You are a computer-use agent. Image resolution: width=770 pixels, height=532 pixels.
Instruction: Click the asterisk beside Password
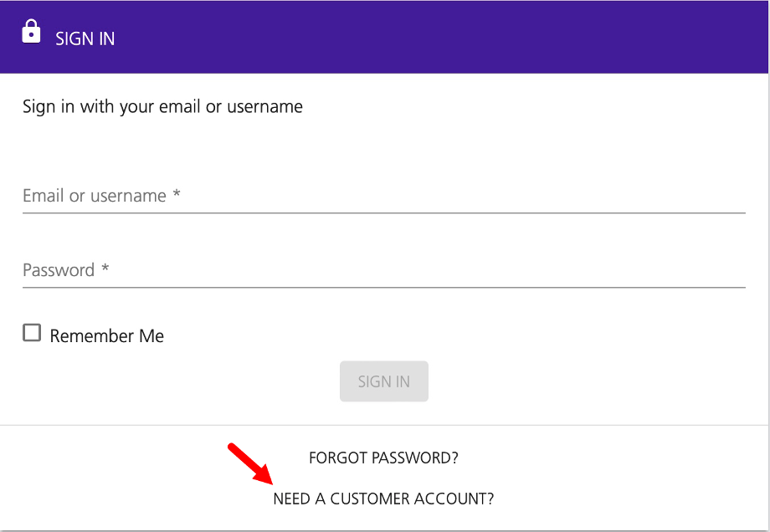click(105, 268)
